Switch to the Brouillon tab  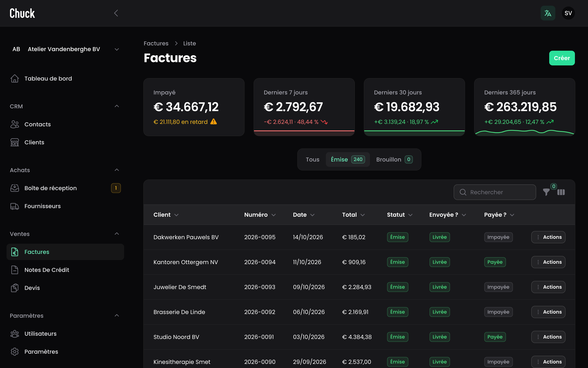pyautogui.click(x=394, y=159)
